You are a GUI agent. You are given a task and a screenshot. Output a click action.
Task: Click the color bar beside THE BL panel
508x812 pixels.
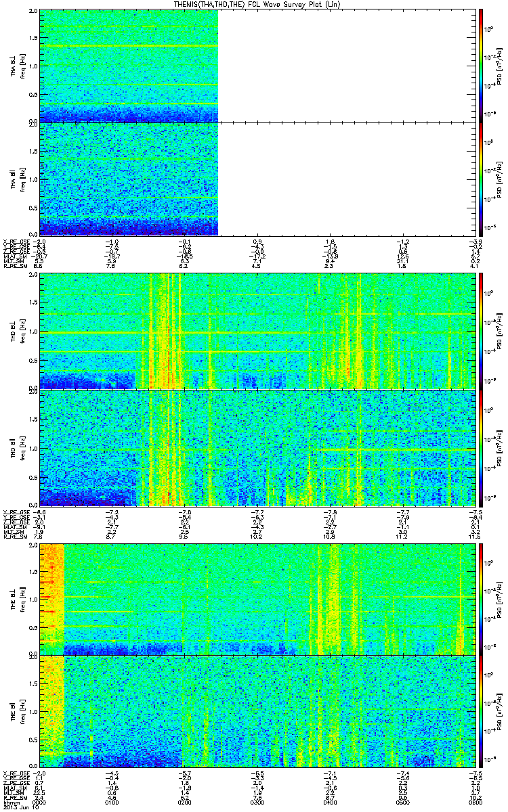(x=481, y=599)
